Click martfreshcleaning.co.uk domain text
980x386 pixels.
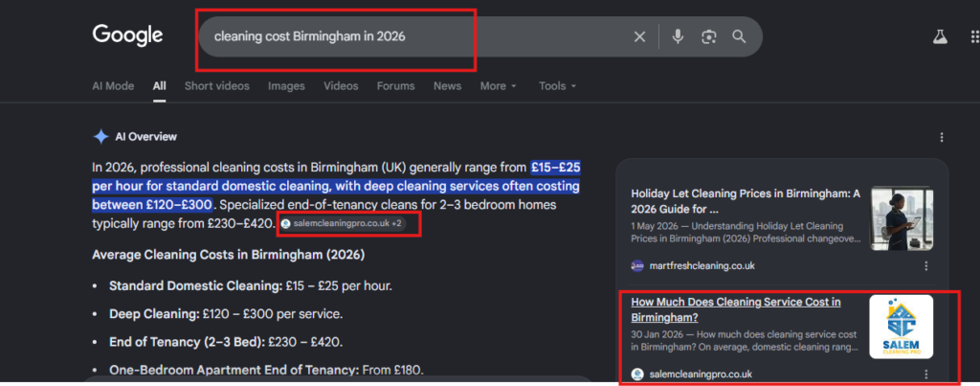(702, 266)
